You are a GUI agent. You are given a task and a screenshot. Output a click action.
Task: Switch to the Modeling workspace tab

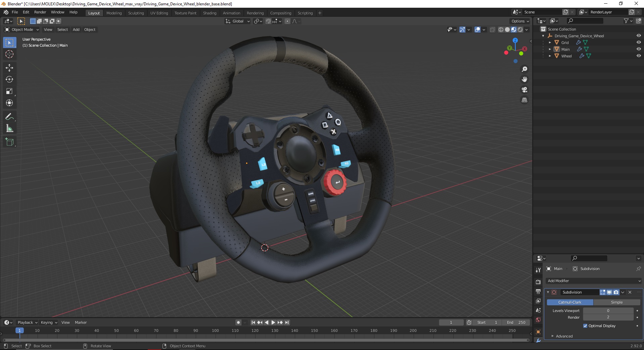[114, 13]
